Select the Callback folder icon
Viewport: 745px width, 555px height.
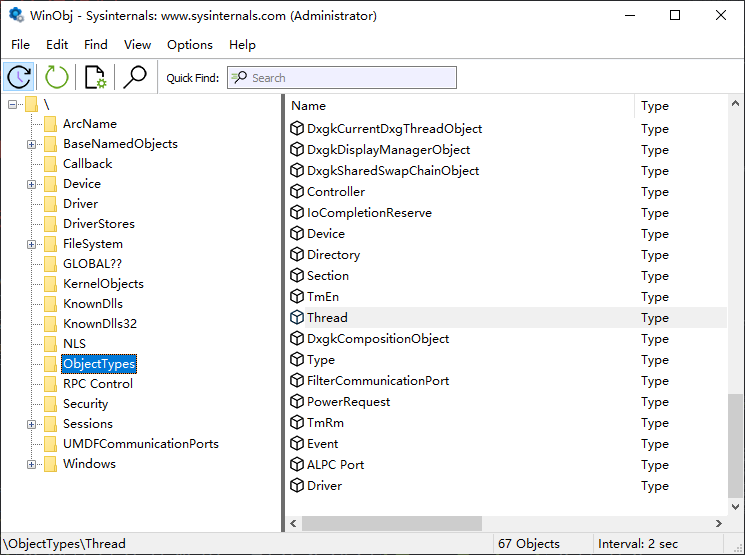50,164
